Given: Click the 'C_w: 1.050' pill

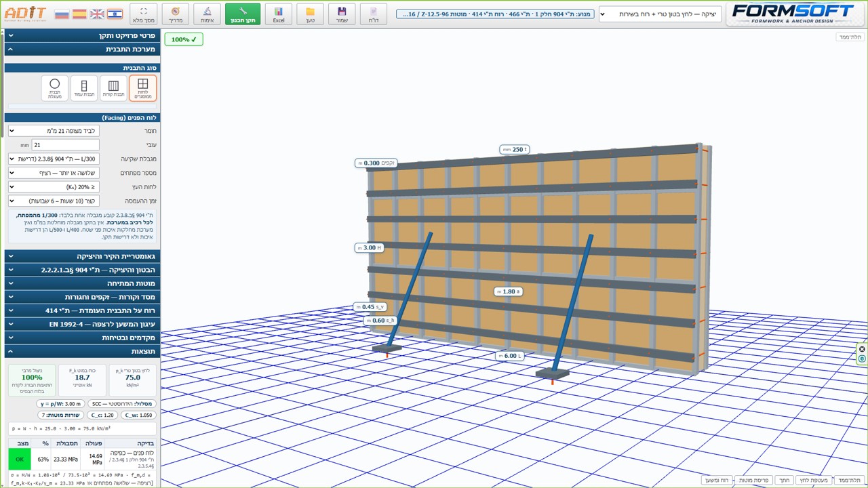Looking at the screenshot, I should pos(138,415).
